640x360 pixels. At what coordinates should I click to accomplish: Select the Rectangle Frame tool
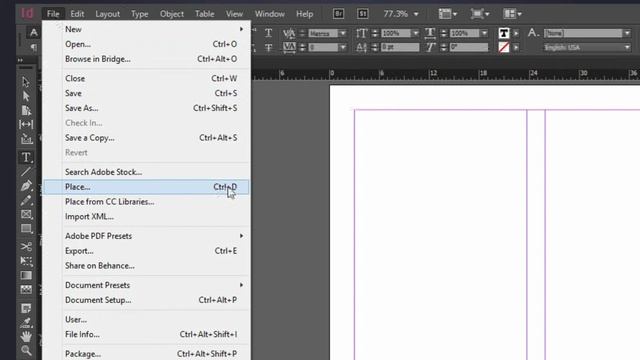point(26,214)
